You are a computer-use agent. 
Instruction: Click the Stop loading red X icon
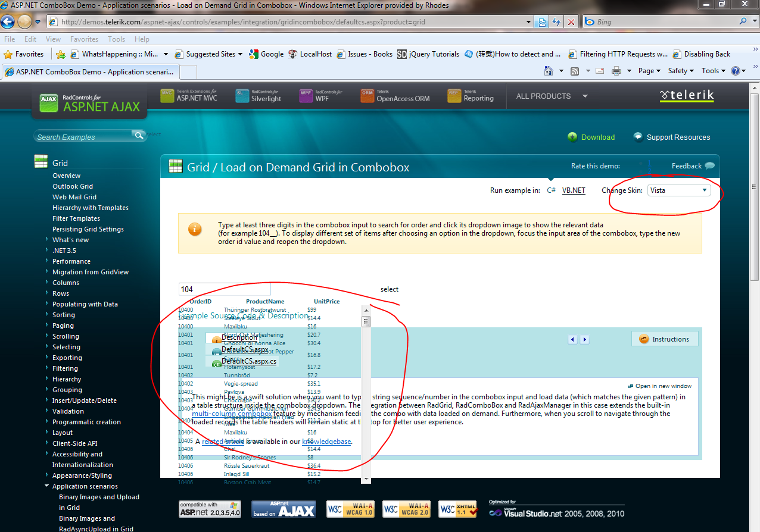571,22
